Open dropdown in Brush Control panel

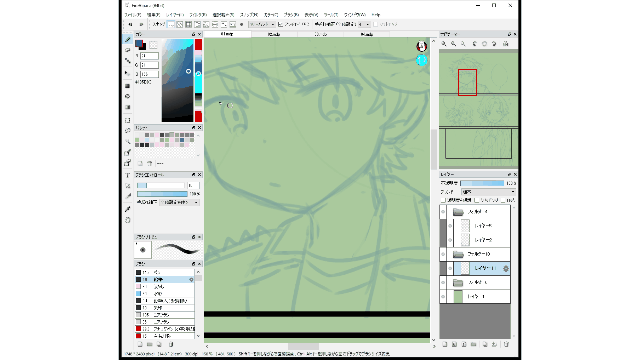coord(179,202)
